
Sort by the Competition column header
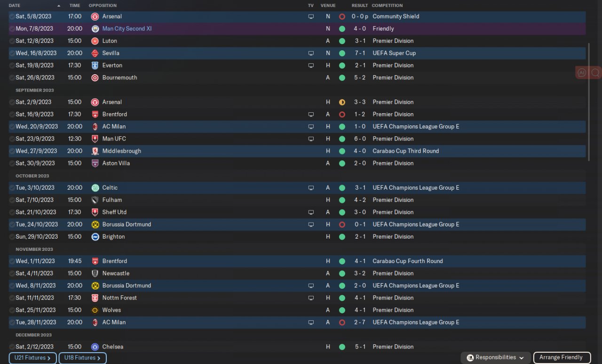coord(387,6)
